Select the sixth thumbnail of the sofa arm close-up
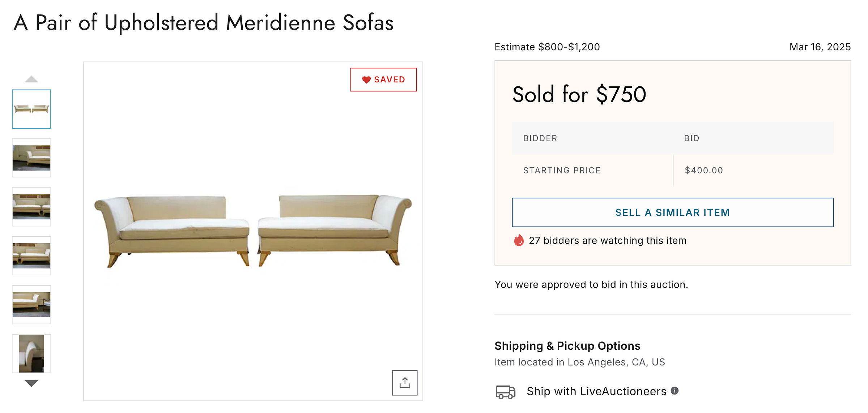The height and width of the screenshot is (413, 868). [31, 353]
